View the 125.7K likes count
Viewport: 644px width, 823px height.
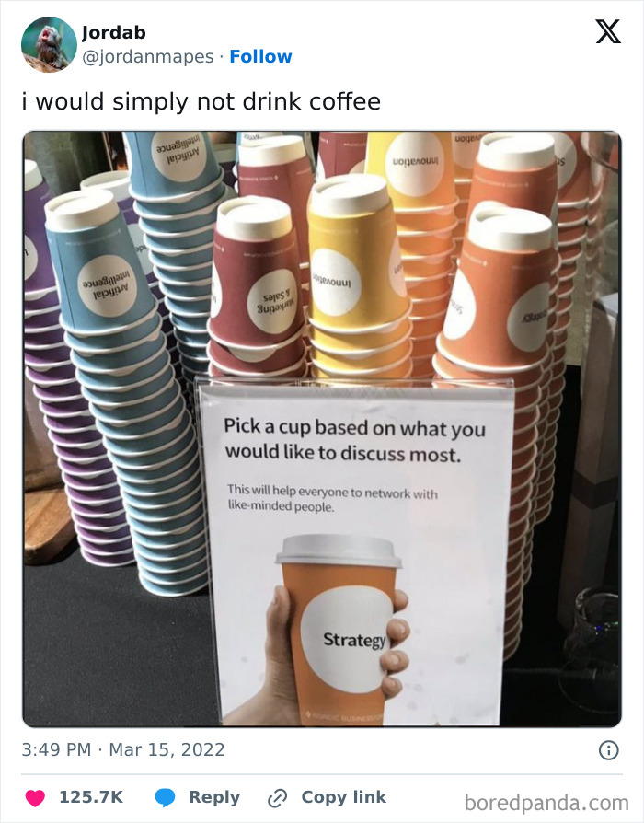tap(91, 797)
